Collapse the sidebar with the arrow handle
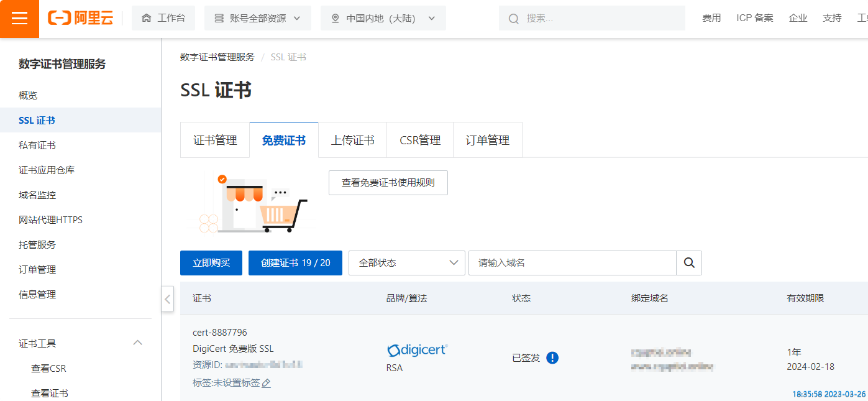The height and width of the screenshot is (401, 868). tap(167, 298)
